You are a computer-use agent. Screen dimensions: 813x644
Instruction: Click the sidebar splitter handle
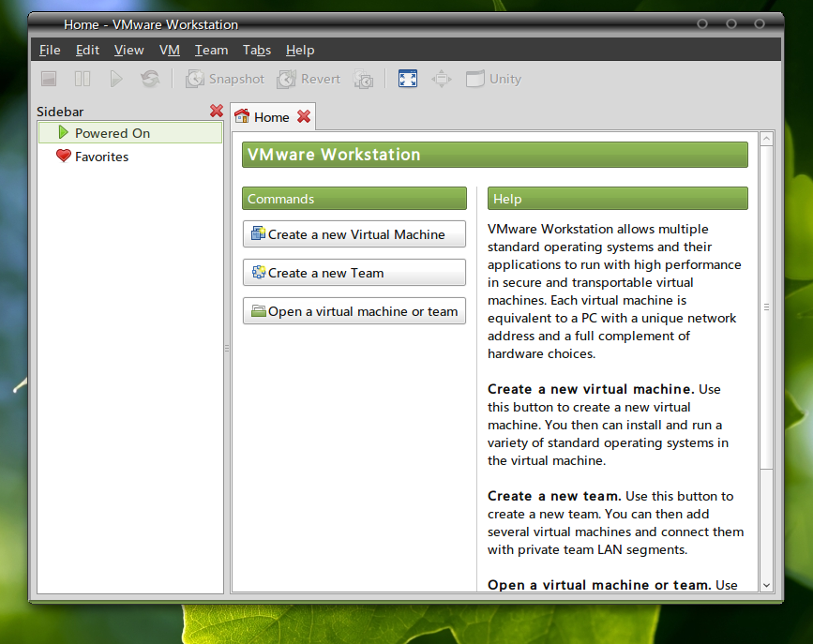[x=227, y=349]
